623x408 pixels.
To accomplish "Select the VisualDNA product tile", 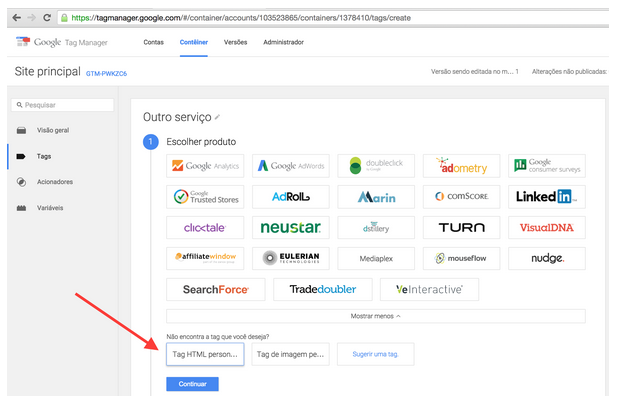I will click(x=547, y=228).
